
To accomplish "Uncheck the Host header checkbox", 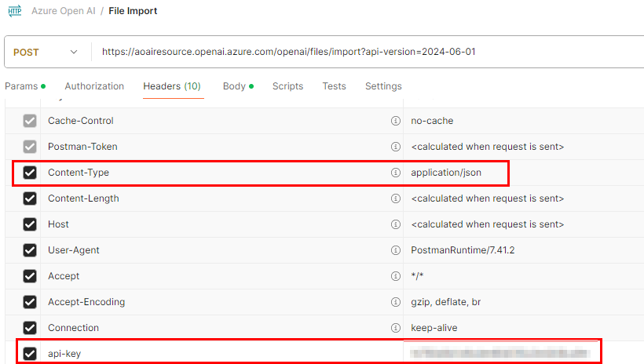I will click(x=30, y=224).
